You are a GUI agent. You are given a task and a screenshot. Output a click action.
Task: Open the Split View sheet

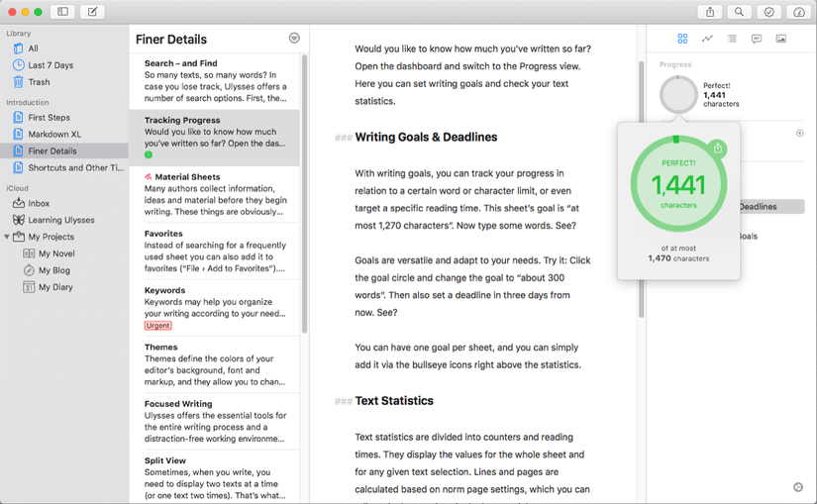[215, 477]
